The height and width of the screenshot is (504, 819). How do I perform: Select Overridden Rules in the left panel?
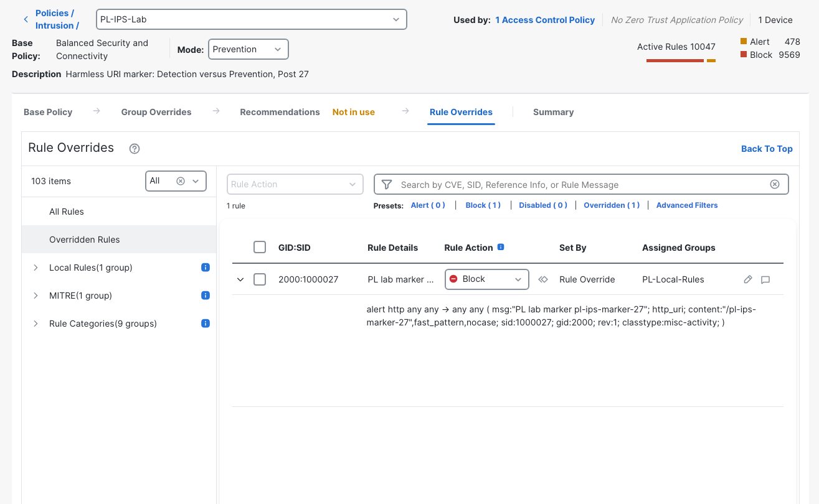pos(119,240)
